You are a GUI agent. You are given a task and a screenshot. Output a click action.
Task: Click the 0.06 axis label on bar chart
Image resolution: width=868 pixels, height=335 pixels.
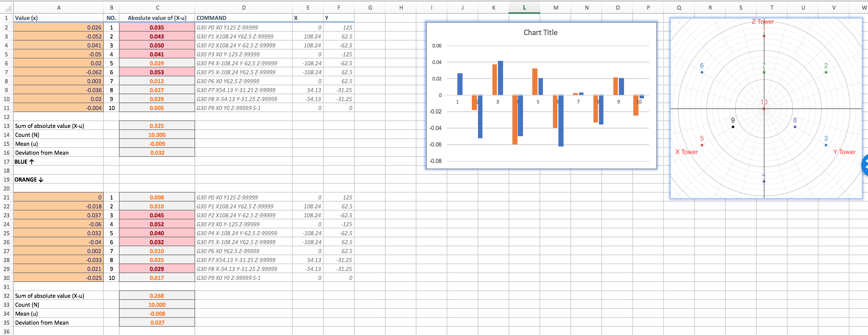click(x=437, y=46)
